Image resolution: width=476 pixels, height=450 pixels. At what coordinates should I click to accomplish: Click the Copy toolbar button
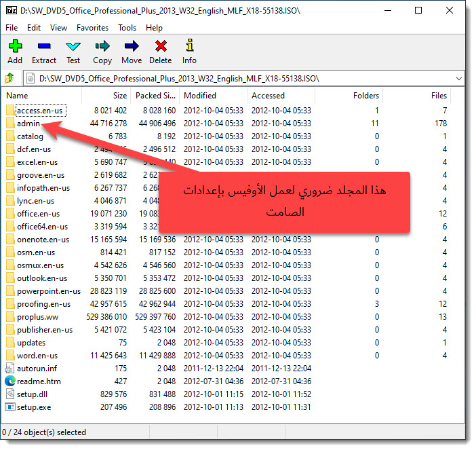click(x=102, y=52)
